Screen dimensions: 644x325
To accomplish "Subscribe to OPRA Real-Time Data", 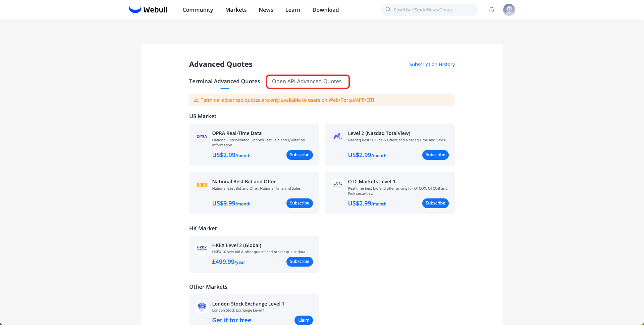I will pyautogui.click(x=300, y=155).
